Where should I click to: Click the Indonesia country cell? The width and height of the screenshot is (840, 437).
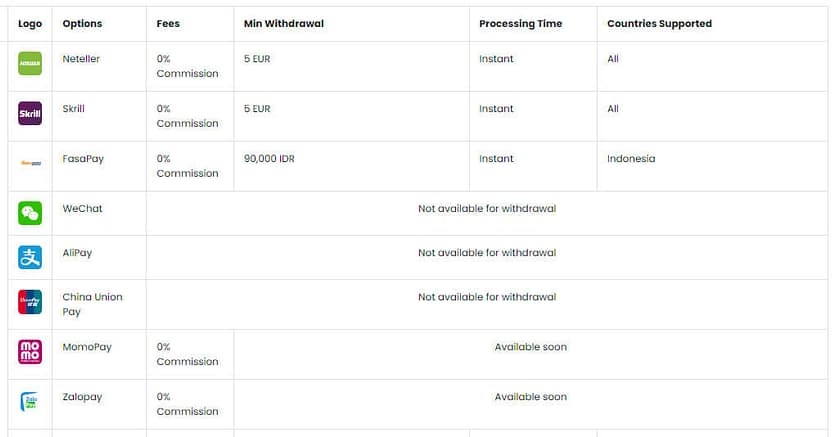631,159
